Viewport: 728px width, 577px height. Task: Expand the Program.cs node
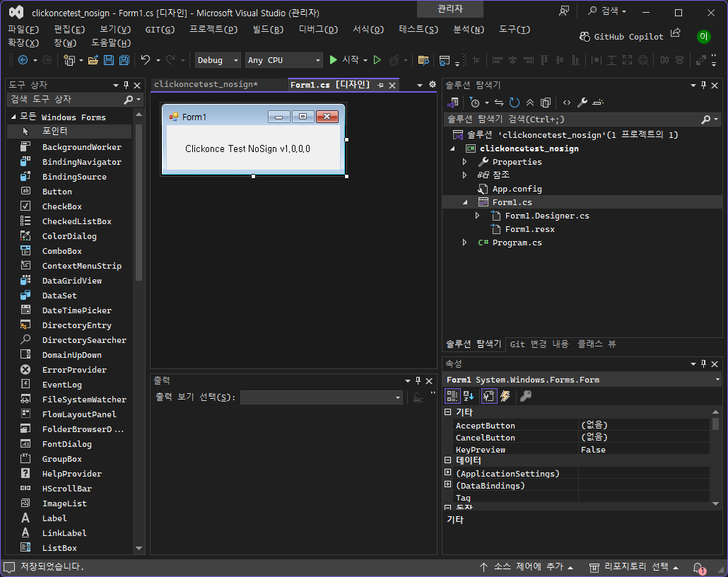coord(464,243)
